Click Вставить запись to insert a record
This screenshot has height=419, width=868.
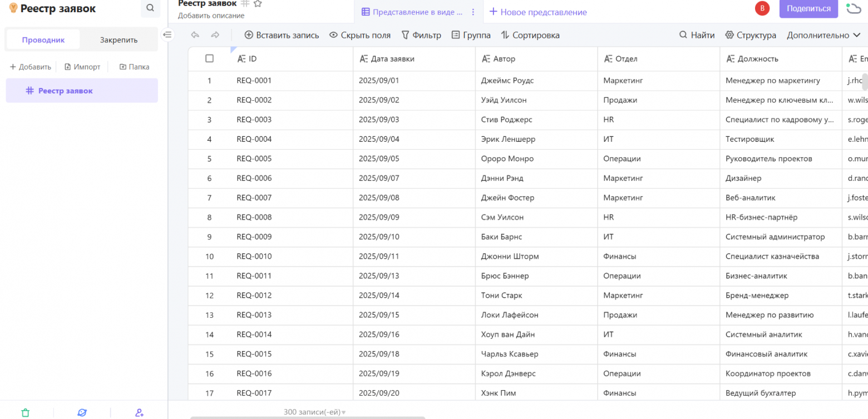tap(282, 35)
